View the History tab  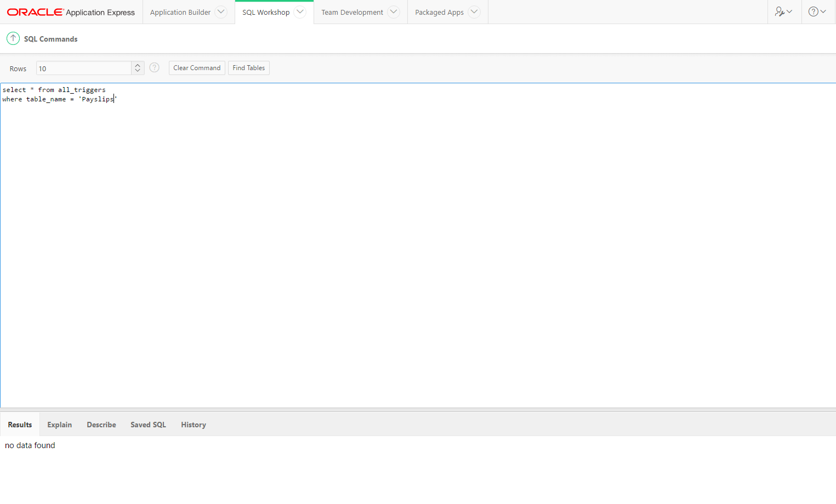coord(193,425)
